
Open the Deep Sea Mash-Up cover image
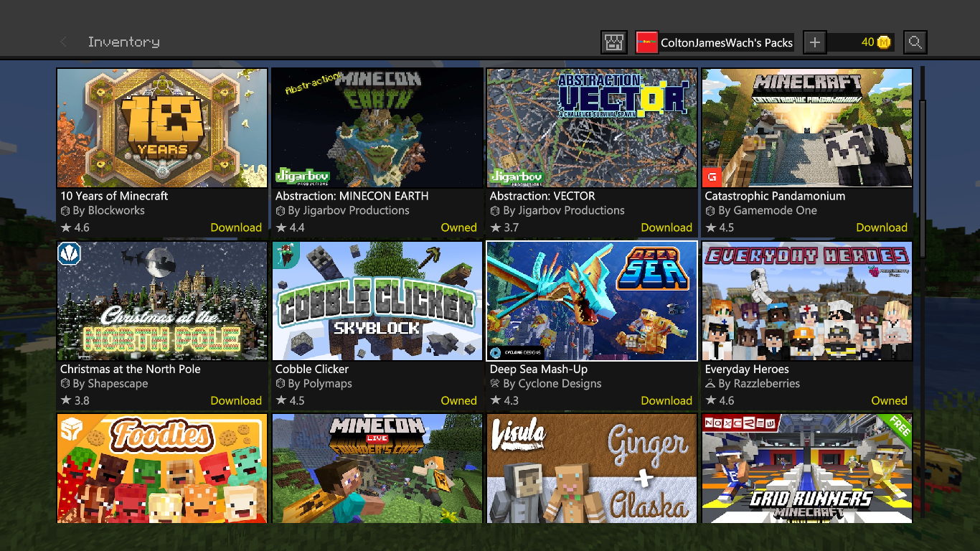coord(592,301)
